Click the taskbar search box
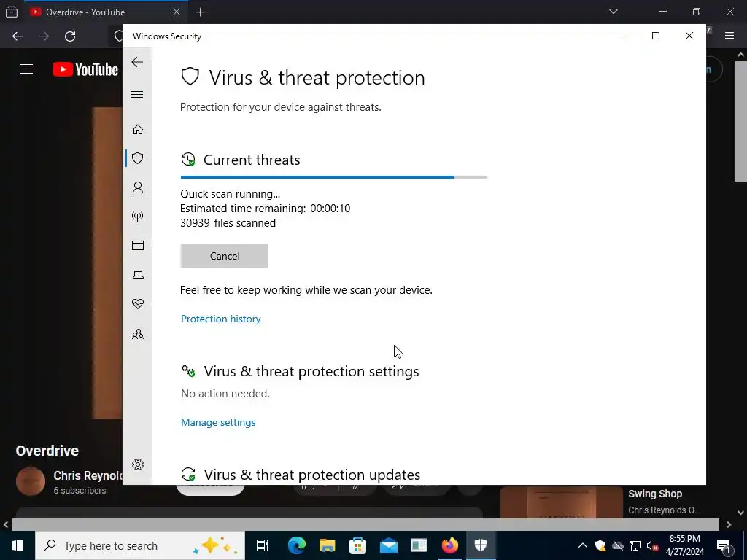The height and width of the screenshot is (560, 747). (x=139, y=545)
